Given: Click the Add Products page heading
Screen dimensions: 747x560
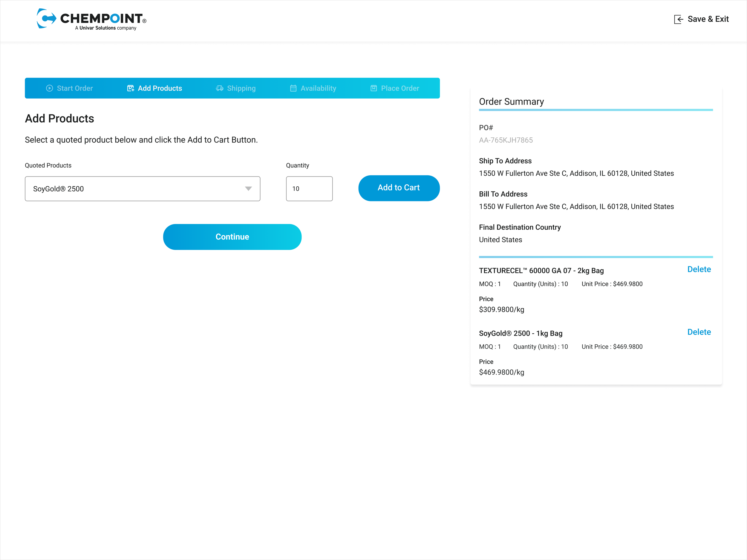Looking at the screenshot, I should [59, 119].
